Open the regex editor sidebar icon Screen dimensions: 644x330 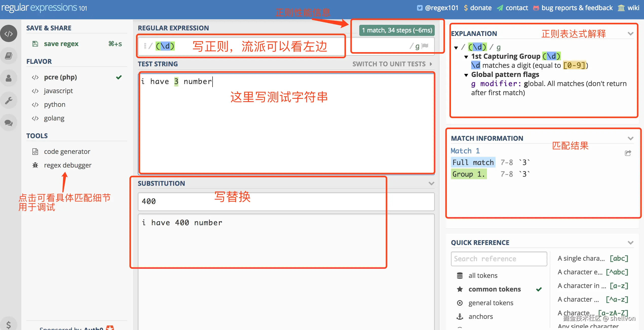click(9, 33)
